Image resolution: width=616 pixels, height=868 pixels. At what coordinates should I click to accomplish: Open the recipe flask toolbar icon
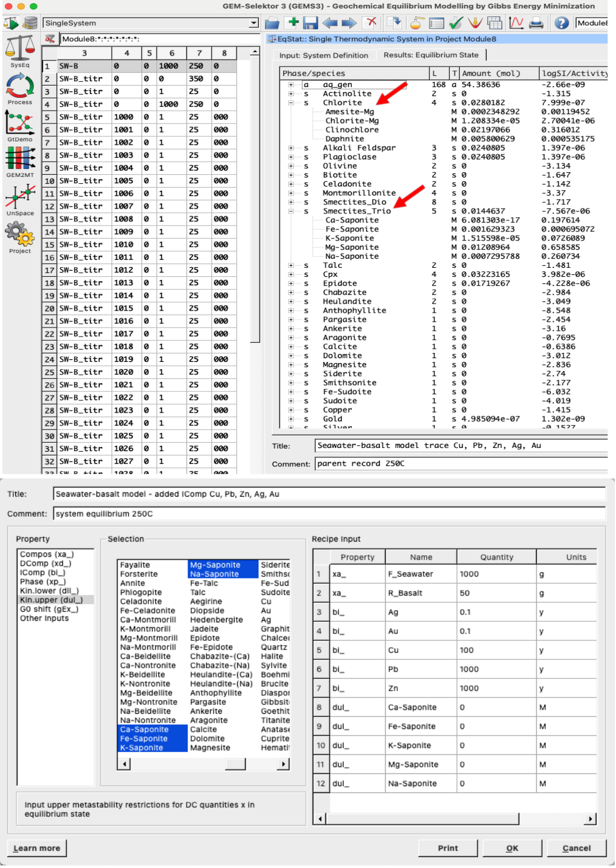tap(417, 23)
